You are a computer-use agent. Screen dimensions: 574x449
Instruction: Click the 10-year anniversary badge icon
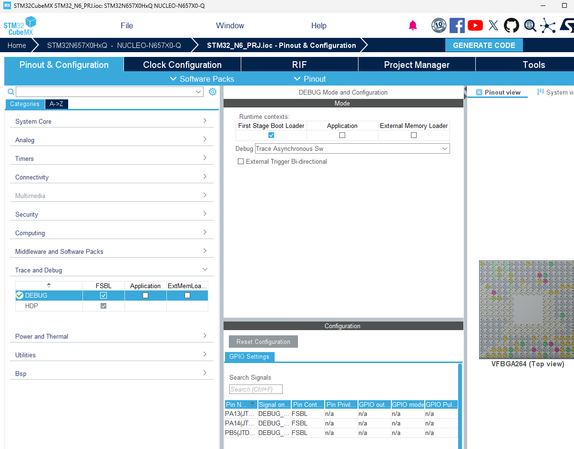(439, 25)
